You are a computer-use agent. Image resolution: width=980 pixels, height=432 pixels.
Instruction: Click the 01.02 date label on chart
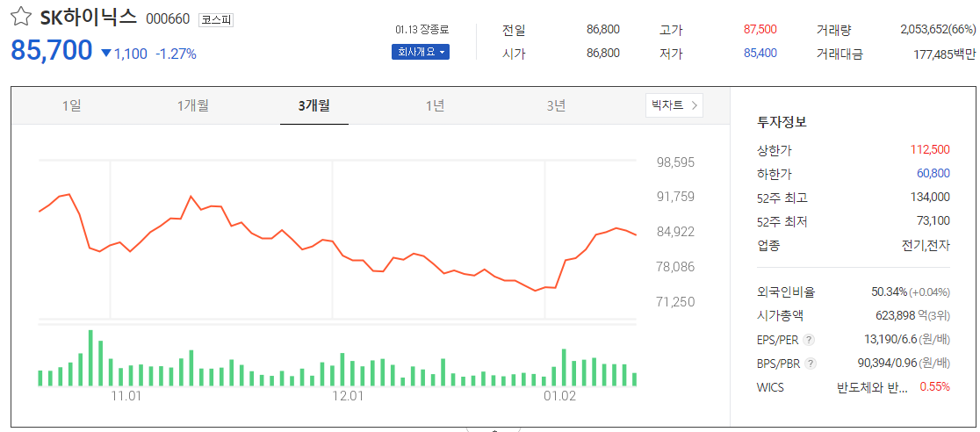point(560,396)
